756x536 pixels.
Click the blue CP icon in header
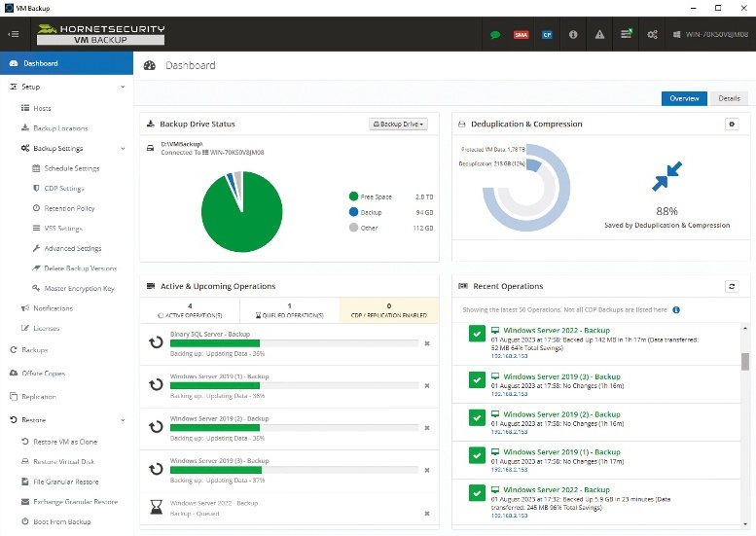(x=547, y=34)
